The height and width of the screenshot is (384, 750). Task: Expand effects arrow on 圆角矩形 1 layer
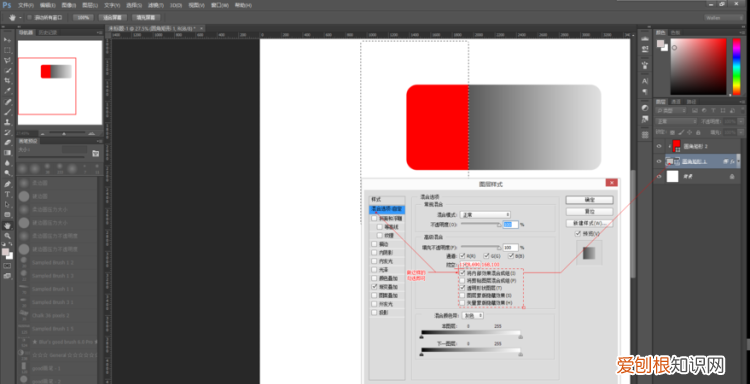click(739, 162)
